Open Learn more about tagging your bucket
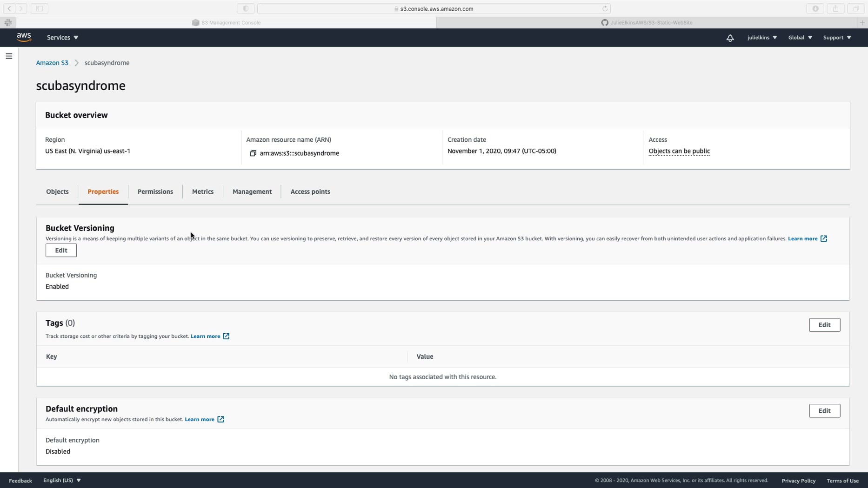The image size is (868, 488). (210, 336)
